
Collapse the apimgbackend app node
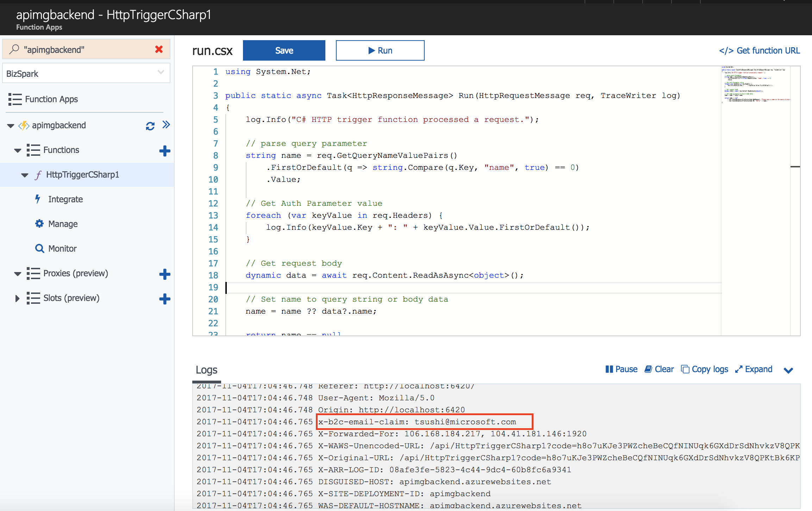(11, 126)
